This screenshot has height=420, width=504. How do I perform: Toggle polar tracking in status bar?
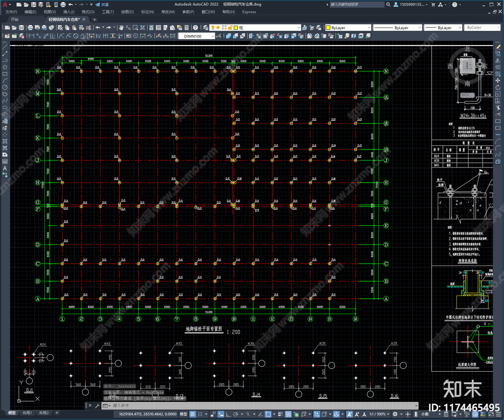[235, 414]
